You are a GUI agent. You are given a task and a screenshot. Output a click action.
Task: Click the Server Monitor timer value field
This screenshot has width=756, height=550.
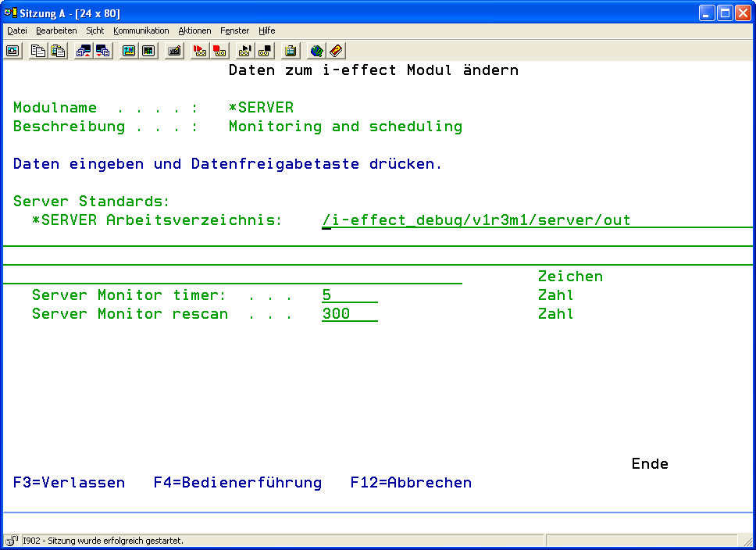[x=348, y=295]
